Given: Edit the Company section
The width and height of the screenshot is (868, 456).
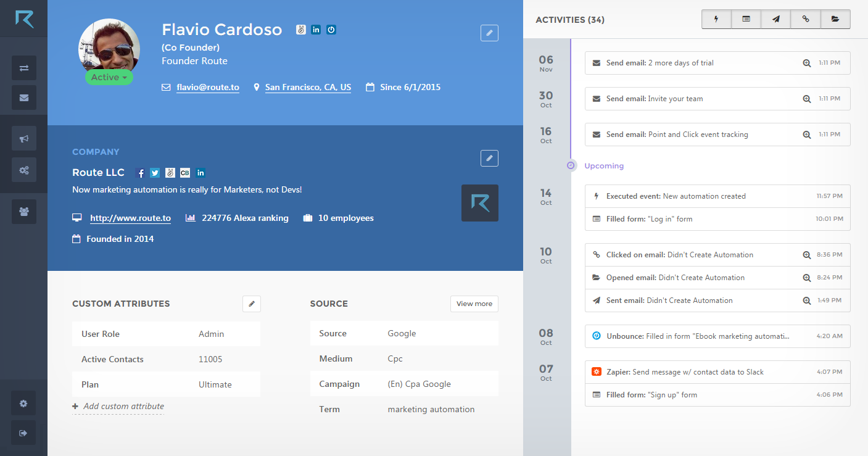Looking at the screenshot, I should pyautogui.click(x=489, y=158).
